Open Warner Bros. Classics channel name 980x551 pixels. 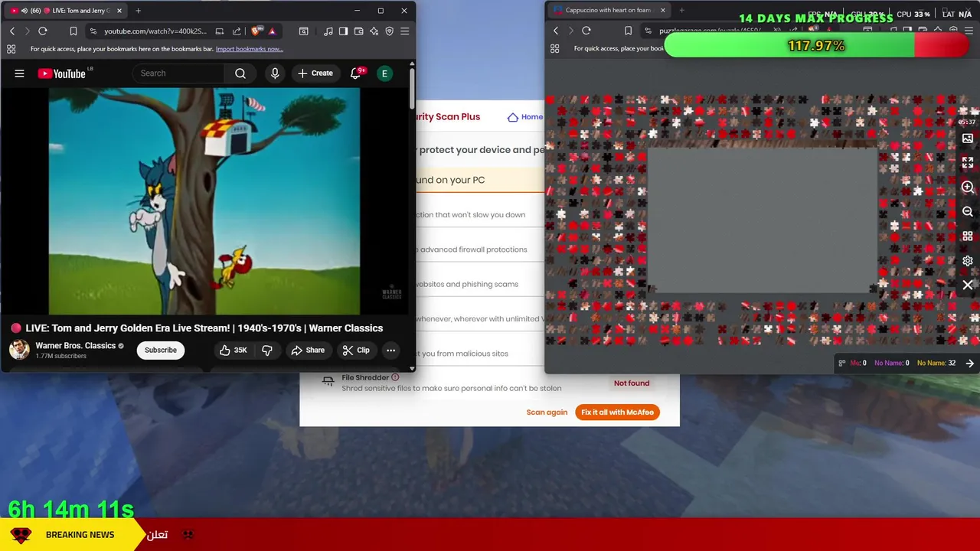pyautogui.click(x=76, y=345)
